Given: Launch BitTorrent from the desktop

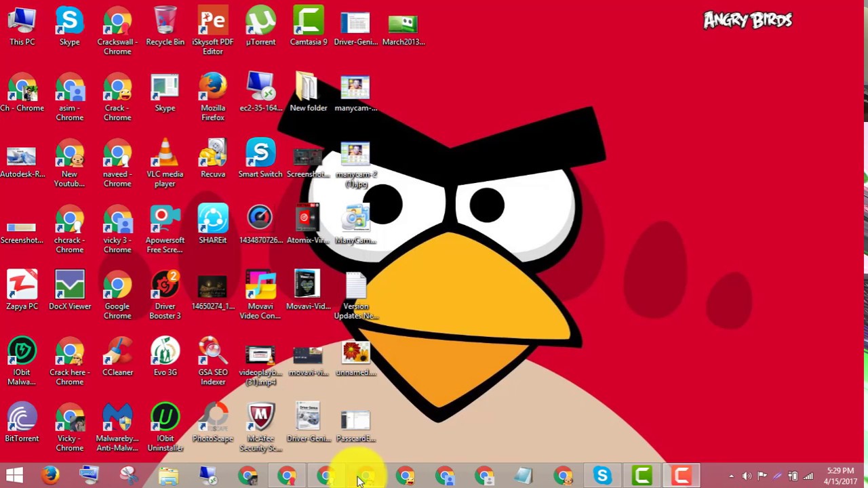Looking at the screenshot, I should point(22,422).
